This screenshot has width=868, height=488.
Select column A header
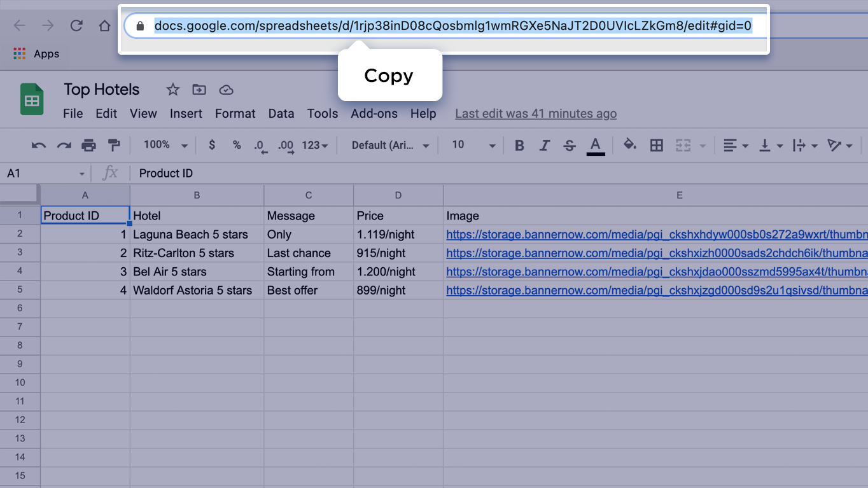pyautogui.click(x=85, y=195)
